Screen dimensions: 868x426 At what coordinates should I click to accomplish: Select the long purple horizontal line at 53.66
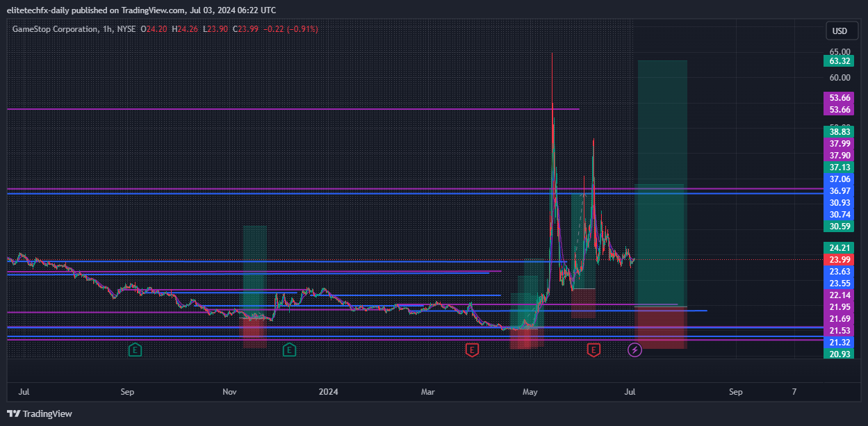tap(293, 109)
